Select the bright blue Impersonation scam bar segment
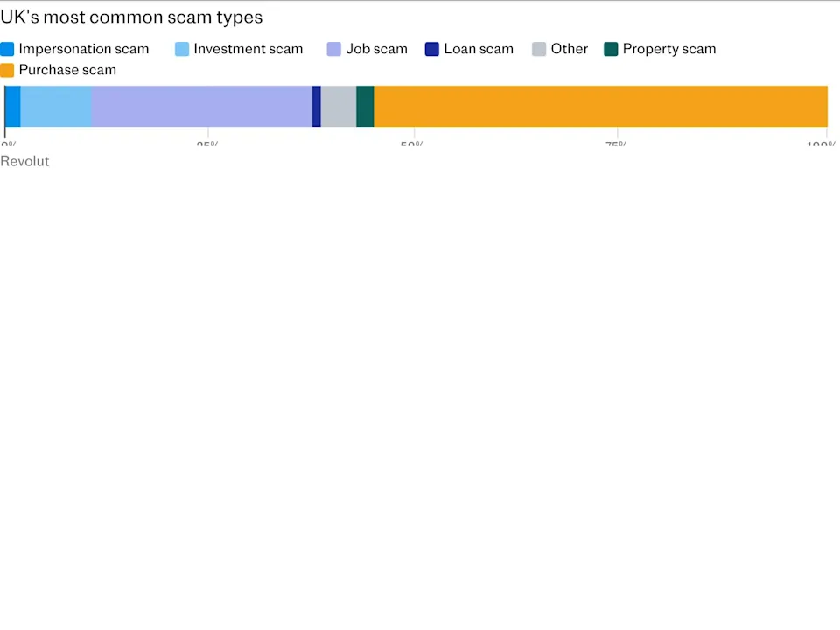The width and height of the screenshot is (840, 630). pyautogui.click(x=12, y=106)
